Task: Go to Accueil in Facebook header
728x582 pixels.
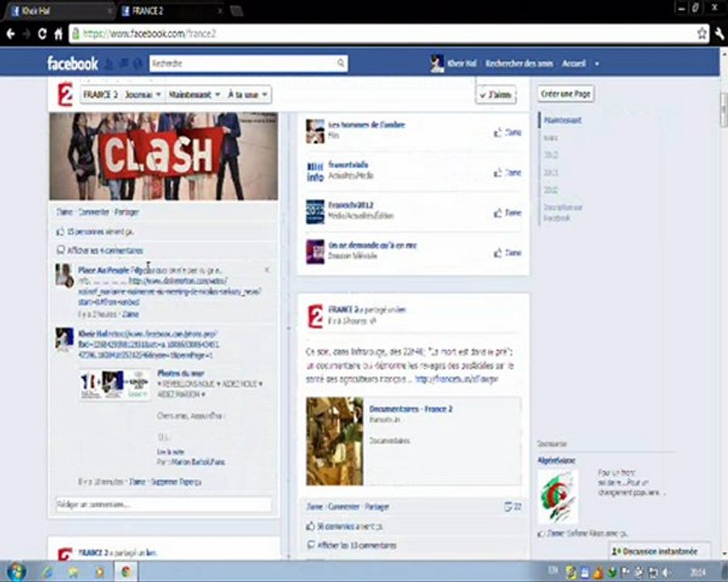Action: 574,64
